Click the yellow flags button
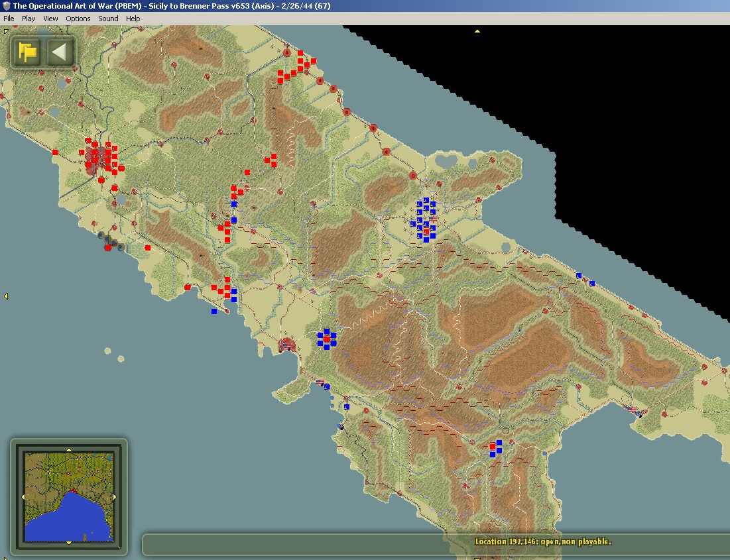Image resolution: width=730 pixels, height=560 pixels. (27, 52)
